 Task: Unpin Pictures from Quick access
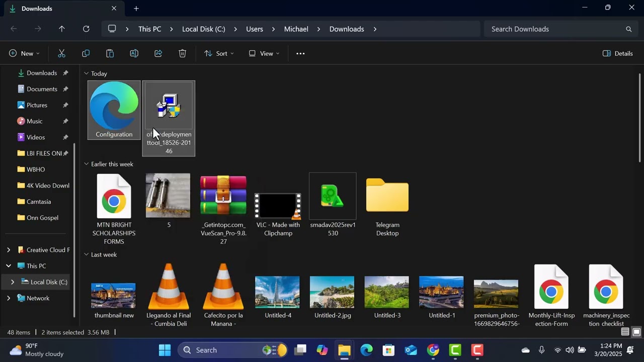point(65,105)
